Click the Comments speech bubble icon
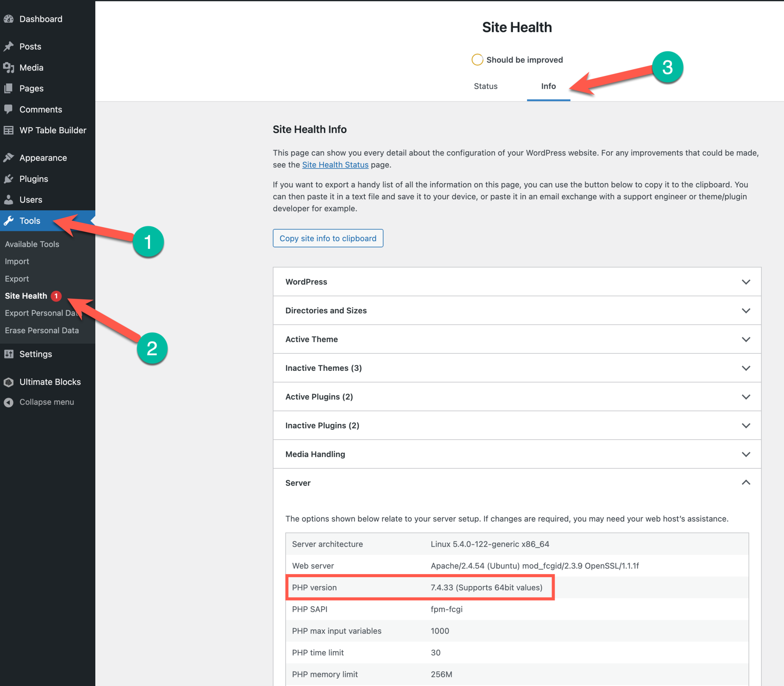784x686 pixels. (9, 109)
